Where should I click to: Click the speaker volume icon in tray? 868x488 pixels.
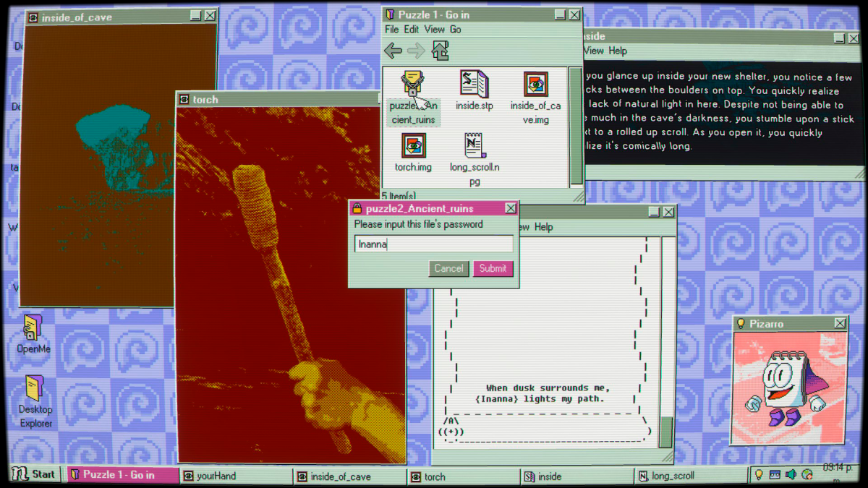click(791, 475)
